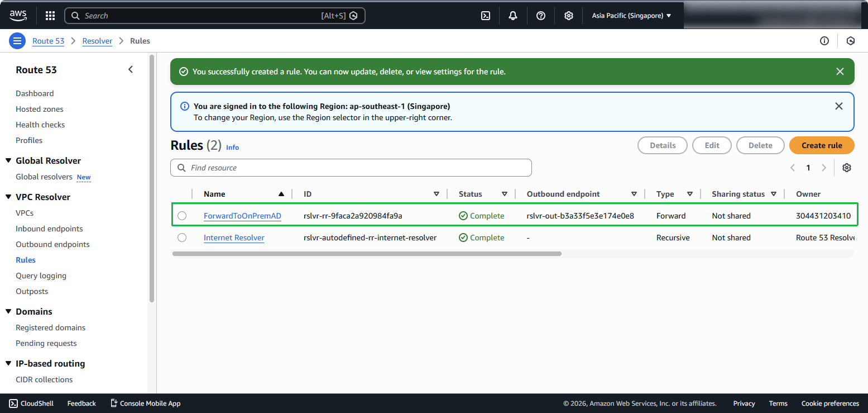Click the table preferences gear icon
Viewport: 868px width, 413px height.
coord(846,168)
